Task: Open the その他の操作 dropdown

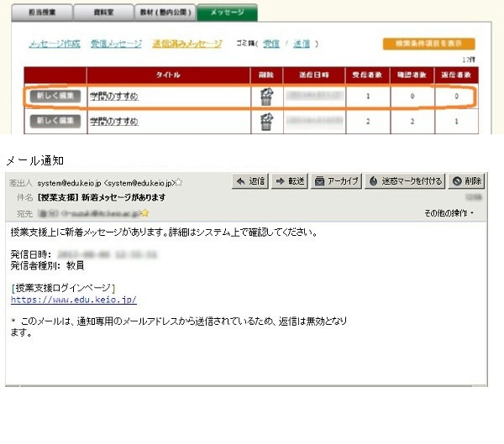Action: coord(450,213)
